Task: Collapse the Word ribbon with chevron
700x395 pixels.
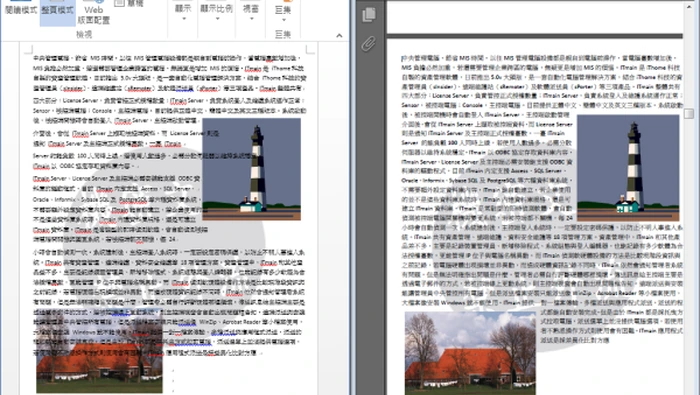Action: [x=339, y=35]
